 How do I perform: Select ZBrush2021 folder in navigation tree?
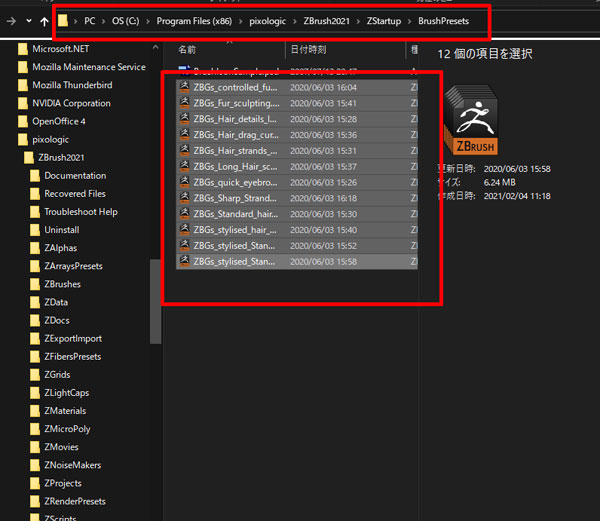click(61, 158)
